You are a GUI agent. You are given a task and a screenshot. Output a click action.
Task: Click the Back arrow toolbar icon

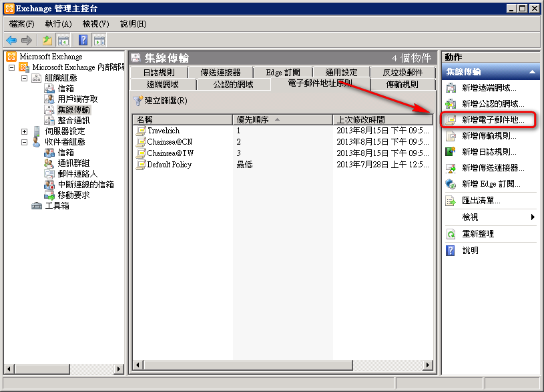[11, 41]
